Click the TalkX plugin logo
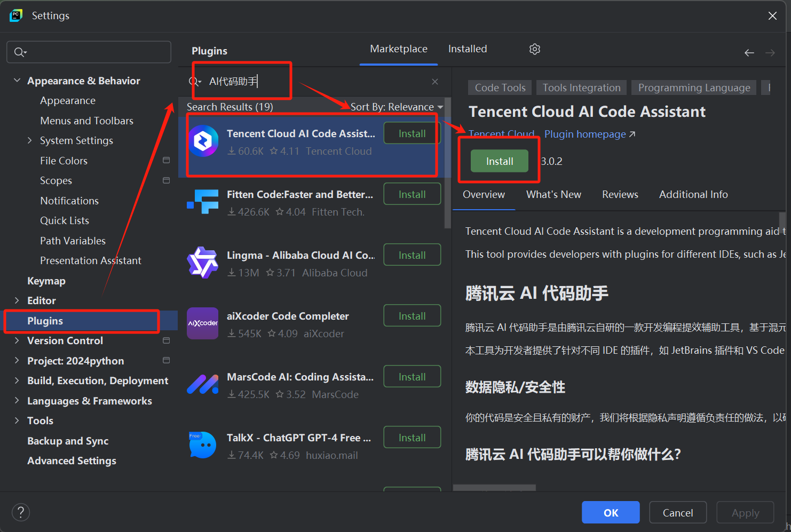Screen dimensions: 791x532 [x=203, y=445]
